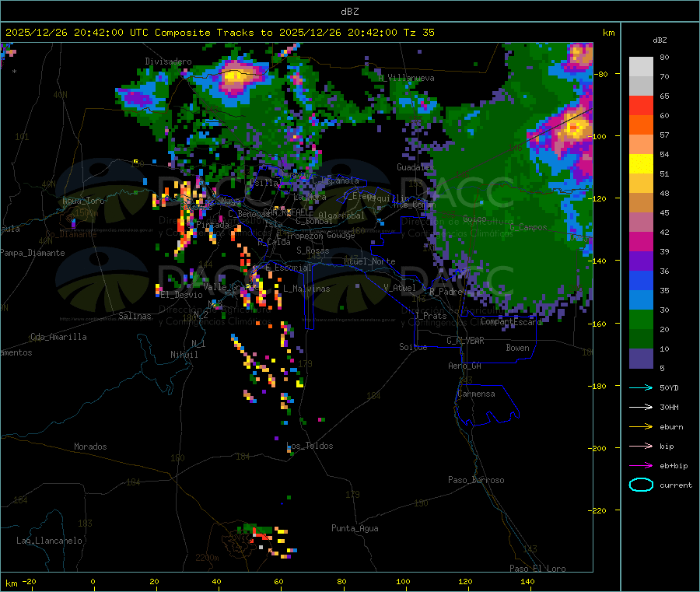Click the 'Bowen' map label
The image size is (700, 592).
[517, 348]
